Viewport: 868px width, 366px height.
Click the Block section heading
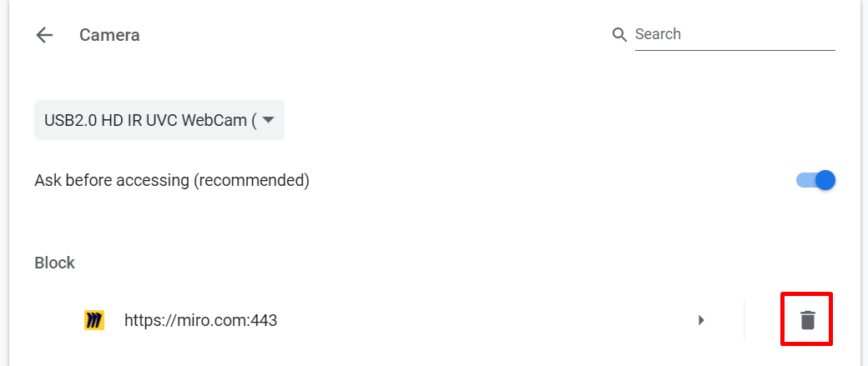(x=55, y=263)
